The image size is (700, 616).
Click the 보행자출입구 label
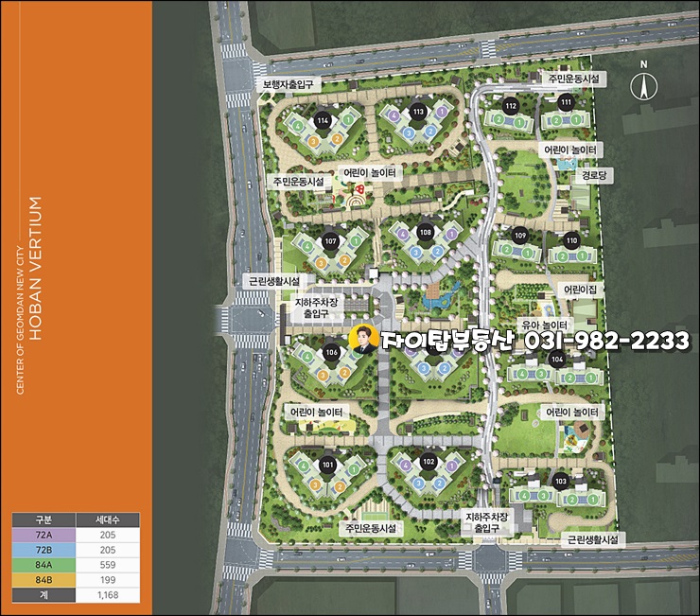[289, 84]
